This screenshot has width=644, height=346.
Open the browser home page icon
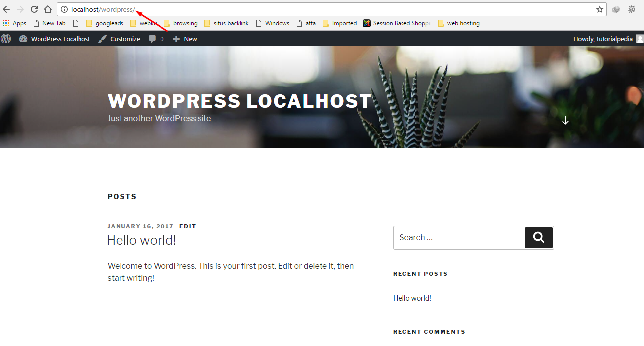[48, 9]
